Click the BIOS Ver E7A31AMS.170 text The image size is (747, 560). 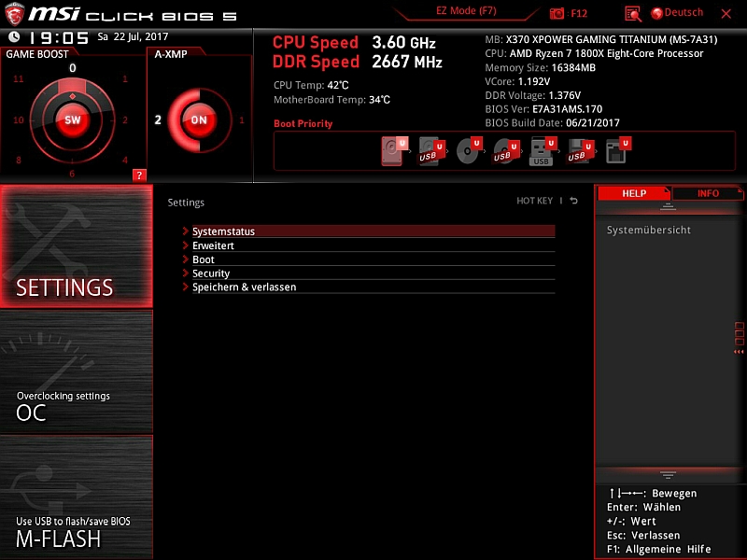[x=543, y=109]
